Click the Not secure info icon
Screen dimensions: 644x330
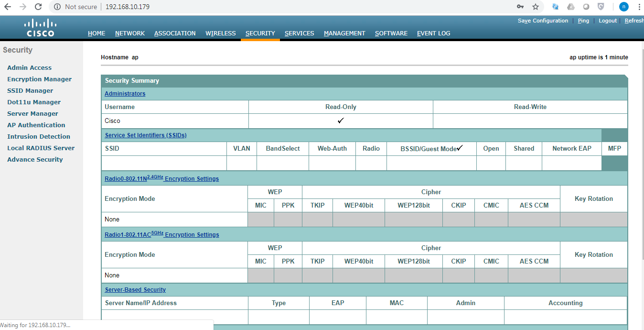point(57,7)
